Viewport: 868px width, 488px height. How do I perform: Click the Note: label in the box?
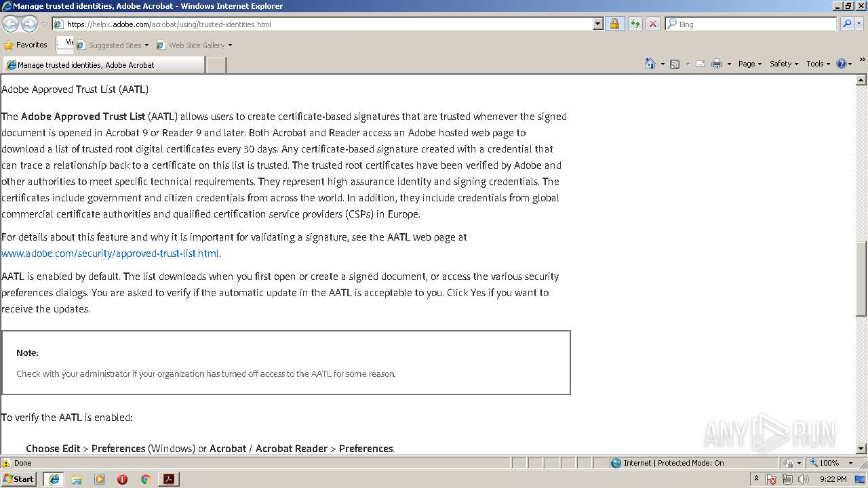(x=27, y=353)
